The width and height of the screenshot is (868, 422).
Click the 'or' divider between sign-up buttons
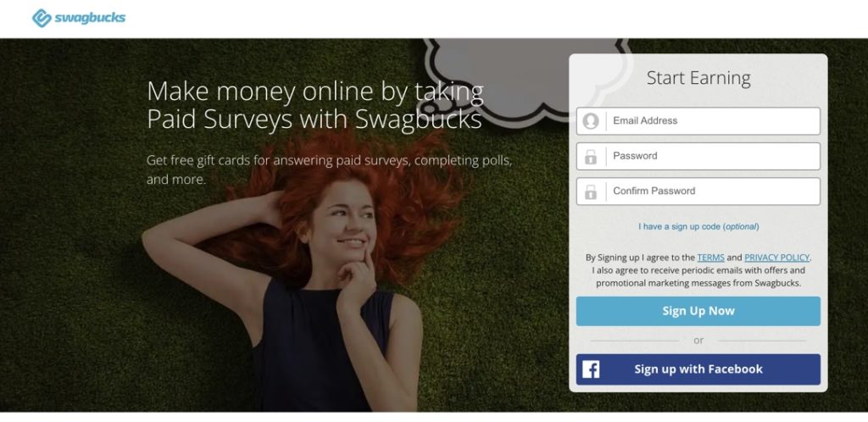[698, 341]
